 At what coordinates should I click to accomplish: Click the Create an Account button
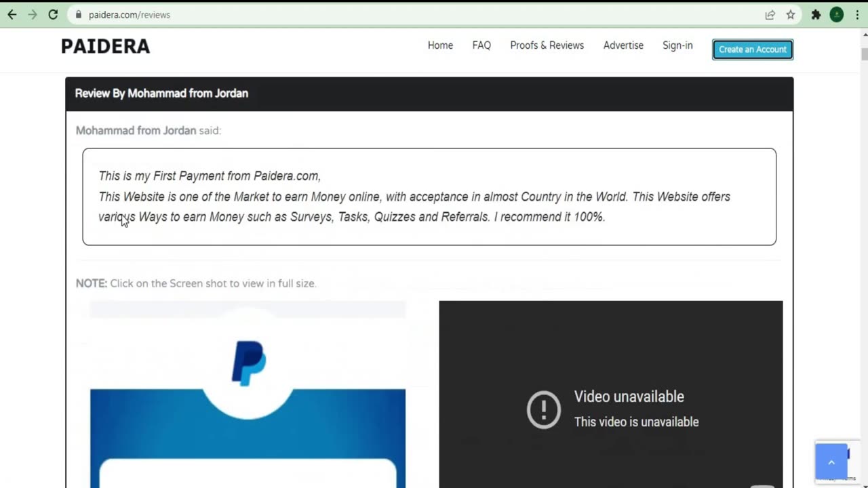point(753,49)
